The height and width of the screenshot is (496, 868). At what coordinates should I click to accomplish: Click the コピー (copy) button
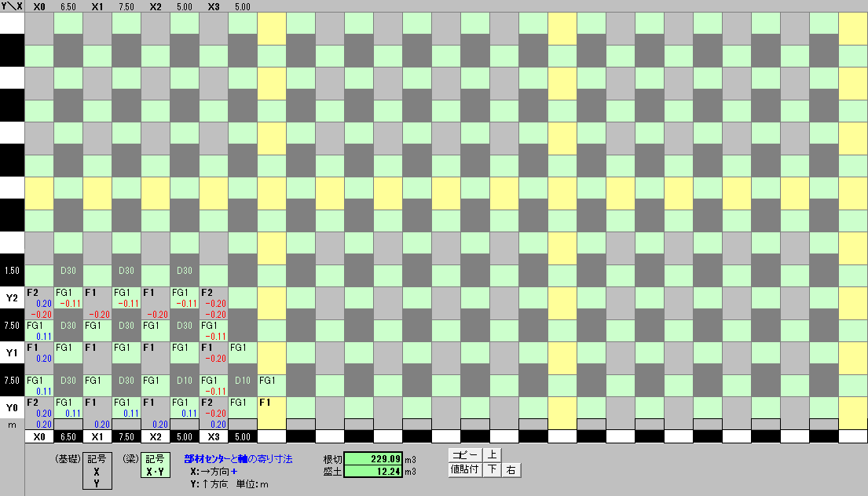464,455
